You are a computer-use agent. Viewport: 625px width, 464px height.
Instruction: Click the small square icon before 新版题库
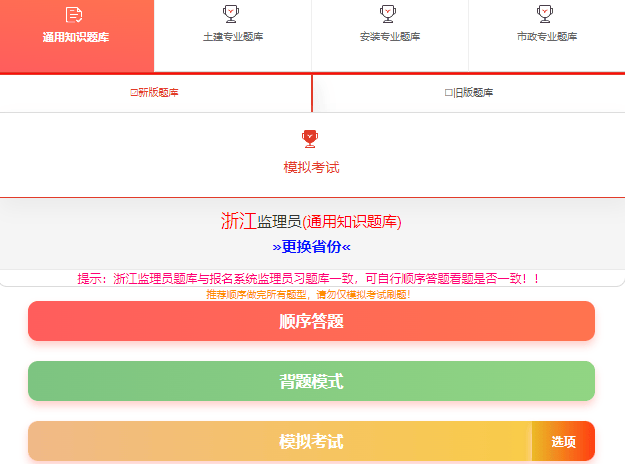click(134, 93)
